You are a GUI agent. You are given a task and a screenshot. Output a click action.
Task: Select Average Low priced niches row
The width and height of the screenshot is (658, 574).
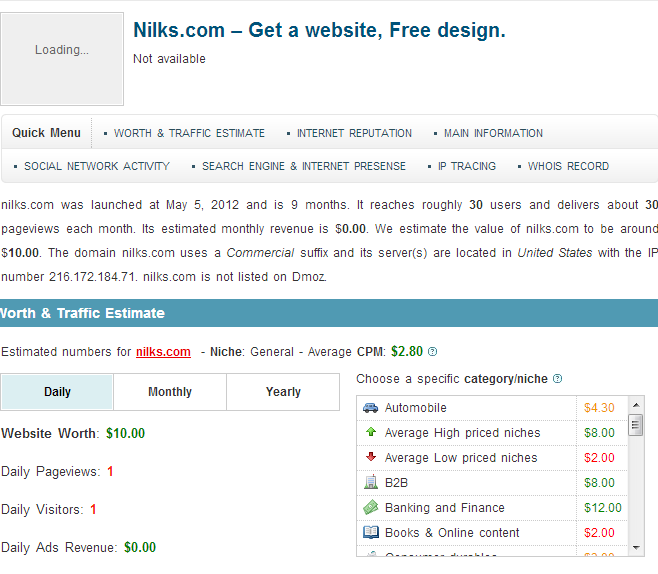pos(492,458)
